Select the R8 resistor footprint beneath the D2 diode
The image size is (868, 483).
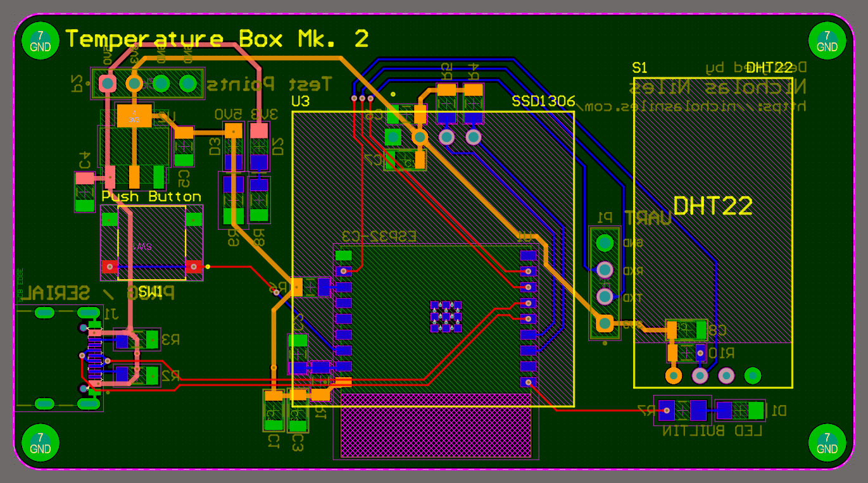(x=258, y=199)
